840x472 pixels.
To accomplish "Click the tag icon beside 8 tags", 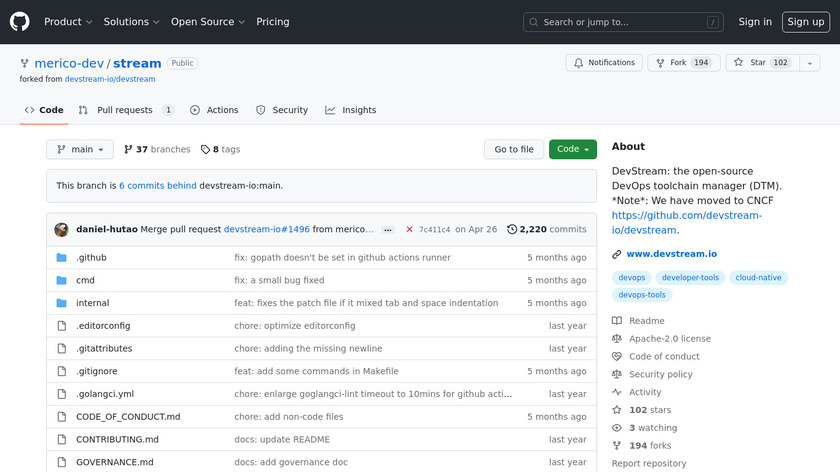I will point(205,149).
